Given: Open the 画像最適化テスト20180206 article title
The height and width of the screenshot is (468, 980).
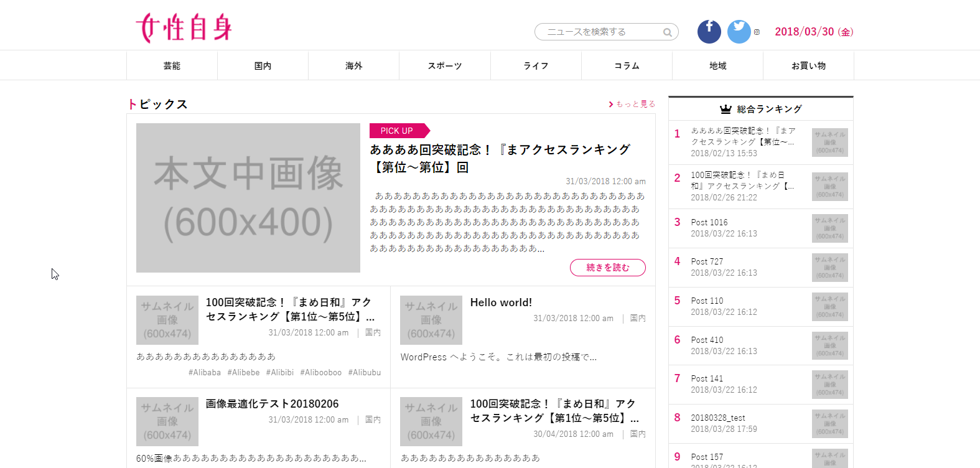Looking at the screenshot, I should pyautogui.click(x=273, y=404).
